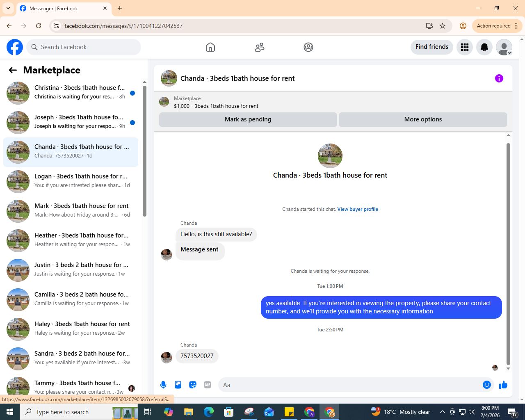Image resolution: width=525 pixels, height=420 pixels.
Task: Reload the page
Action: (39, 26)
